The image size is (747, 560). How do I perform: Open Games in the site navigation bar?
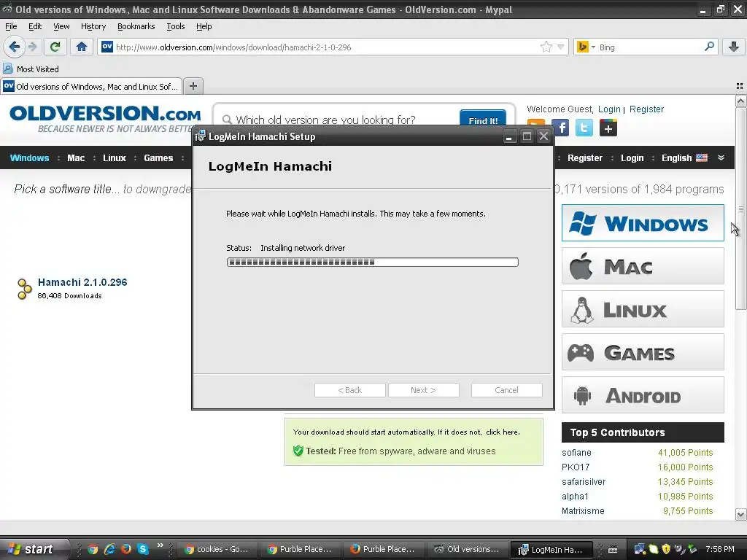tap(158, 158)
